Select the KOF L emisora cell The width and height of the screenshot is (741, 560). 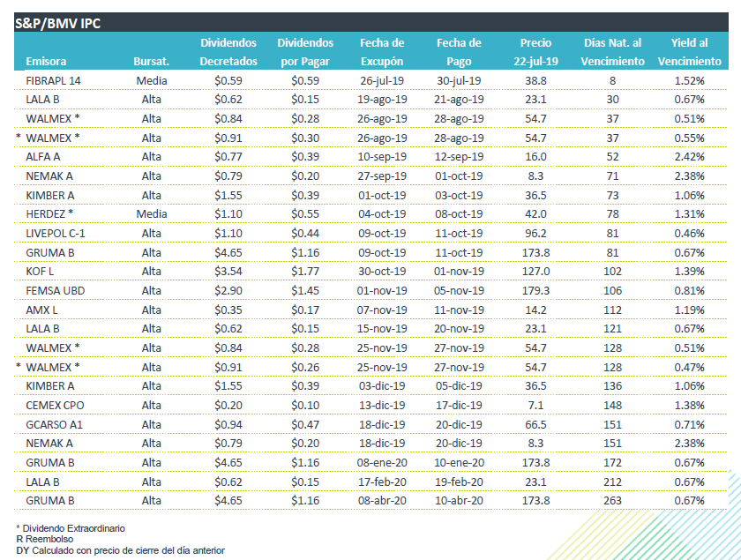pyautogui.click(x=40, y=272)
